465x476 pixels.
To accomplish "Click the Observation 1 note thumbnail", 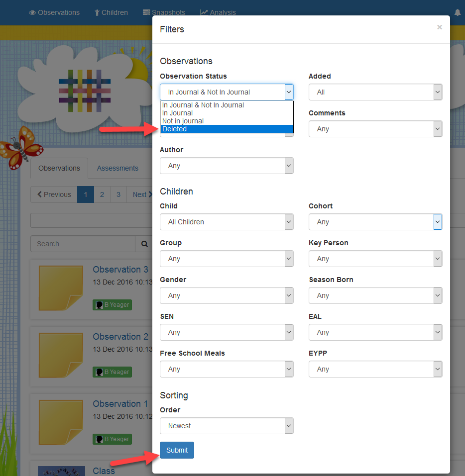I will (x=61, y=422).
